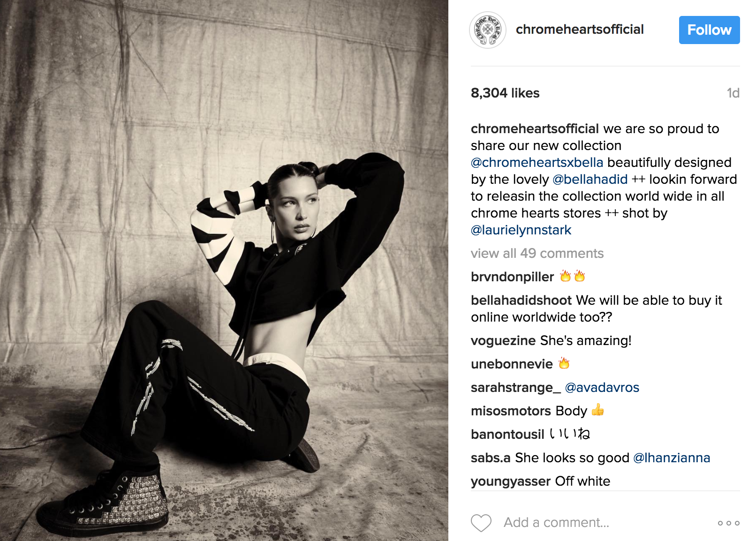Open the @laurielynnstark photographer link
The width and height of the screenshot is (756, 541).
coord(521,230)
